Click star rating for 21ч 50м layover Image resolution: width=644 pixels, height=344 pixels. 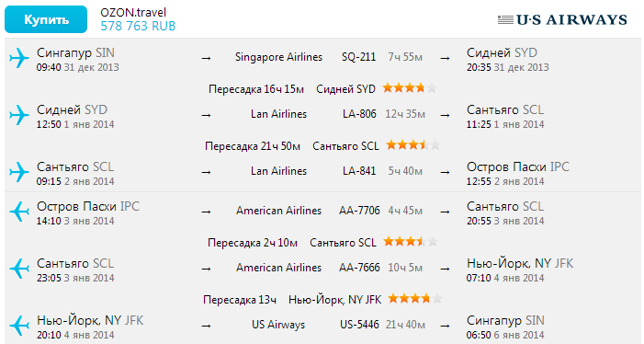click(x=413, y=145)
